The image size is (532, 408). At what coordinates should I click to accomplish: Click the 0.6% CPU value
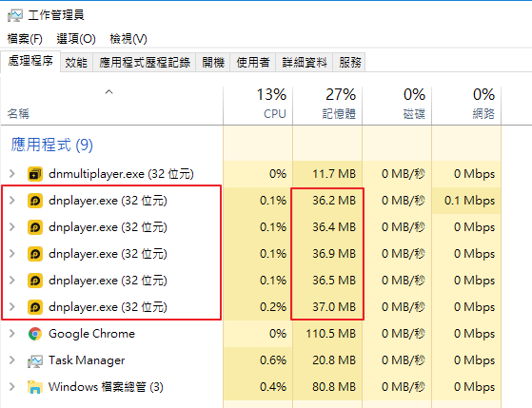pyautogui.click(x=273, y=360)
